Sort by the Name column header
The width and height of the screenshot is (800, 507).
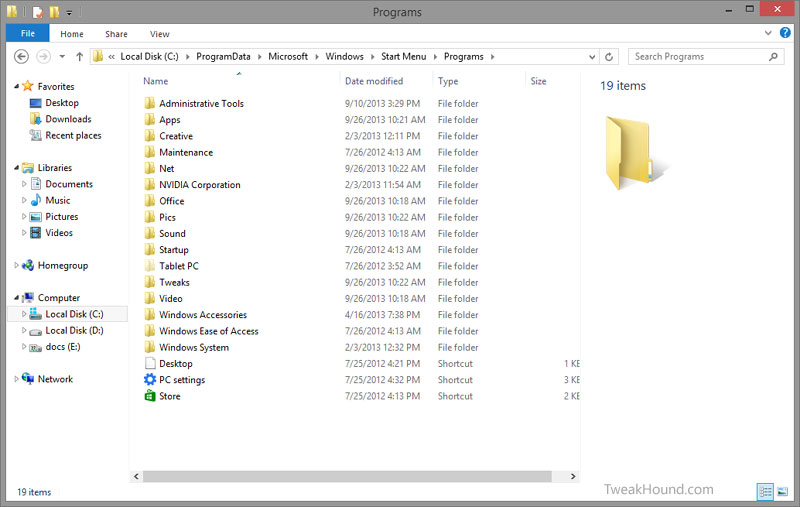point(155,81)
